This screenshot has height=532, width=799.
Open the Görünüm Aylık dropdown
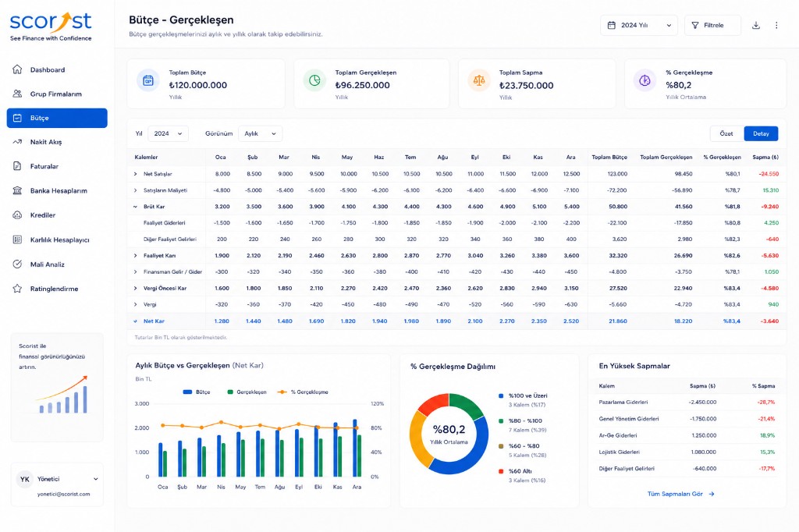point(261,133)
